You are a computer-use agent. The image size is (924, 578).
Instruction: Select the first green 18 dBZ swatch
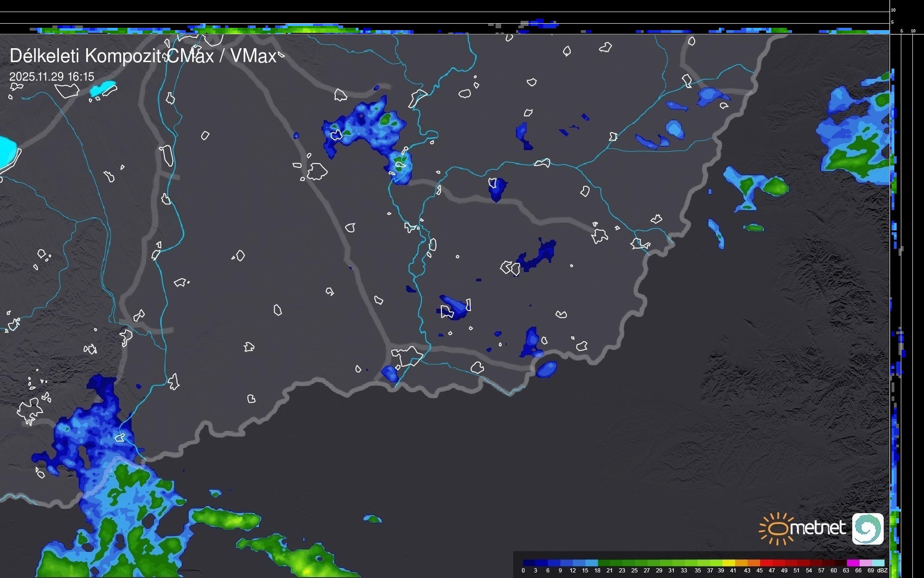pyautogui.click(x=604, y=563)
